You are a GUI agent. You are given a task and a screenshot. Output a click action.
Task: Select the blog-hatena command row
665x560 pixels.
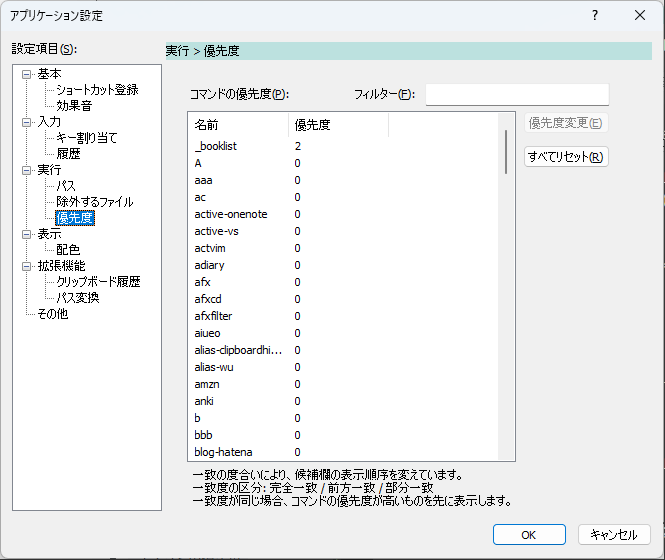[x=343, y=452]
